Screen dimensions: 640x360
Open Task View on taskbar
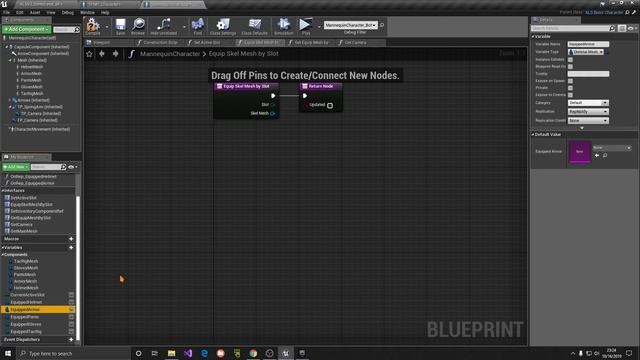[x=155, y=353]
